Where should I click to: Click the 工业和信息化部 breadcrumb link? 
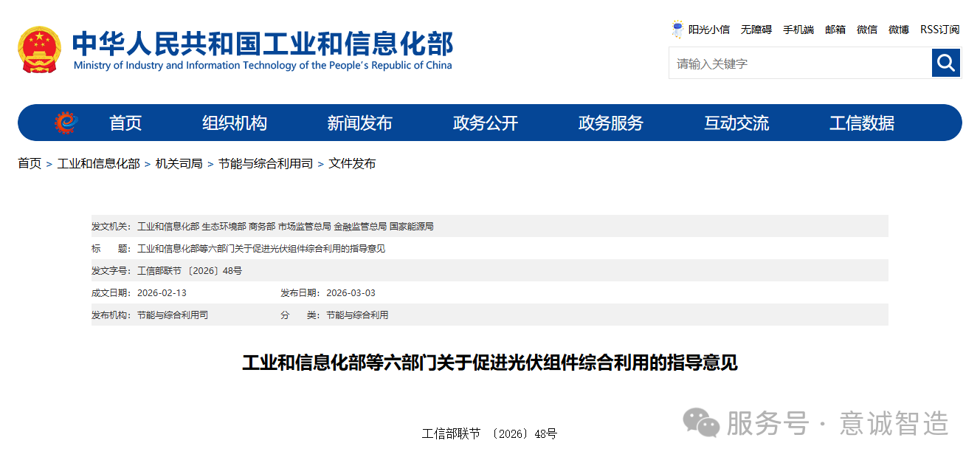click(97, 163)
